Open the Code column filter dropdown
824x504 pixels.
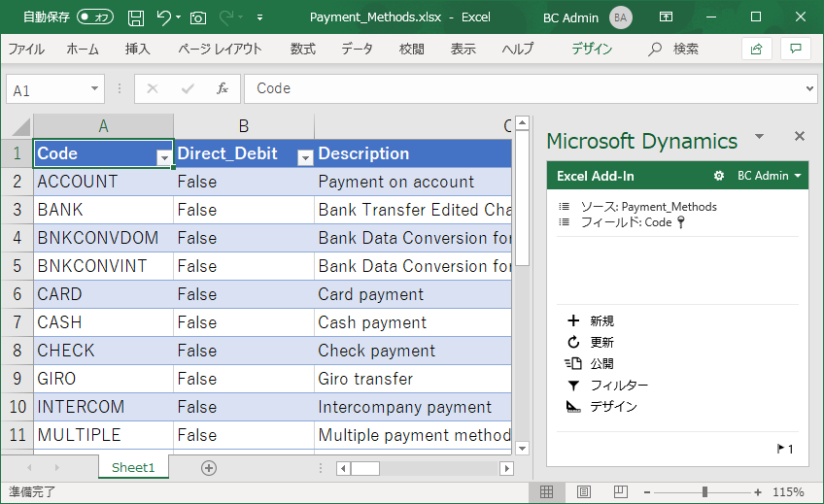point(164,157)
